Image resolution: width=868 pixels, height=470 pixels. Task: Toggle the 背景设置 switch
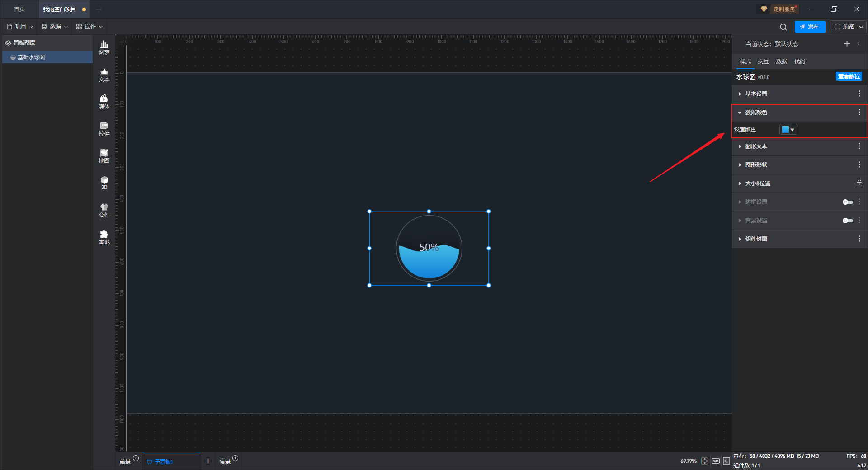pos(848,221)
